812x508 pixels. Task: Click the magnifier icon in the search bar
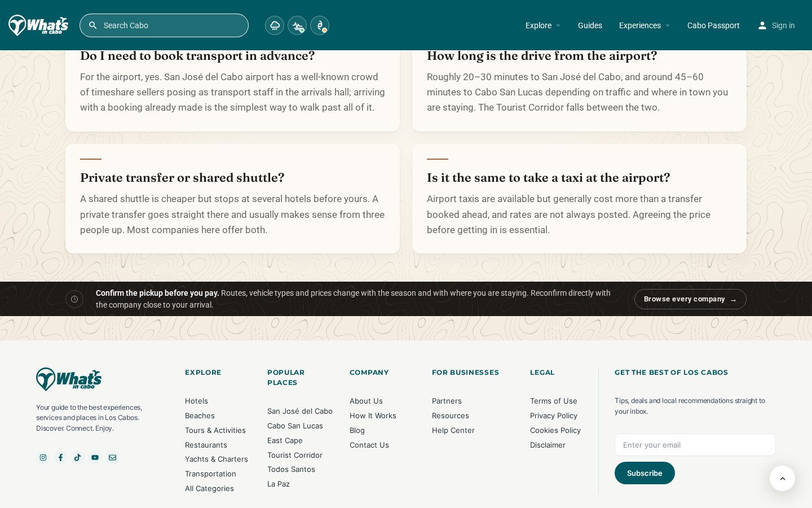click(93, 25)
